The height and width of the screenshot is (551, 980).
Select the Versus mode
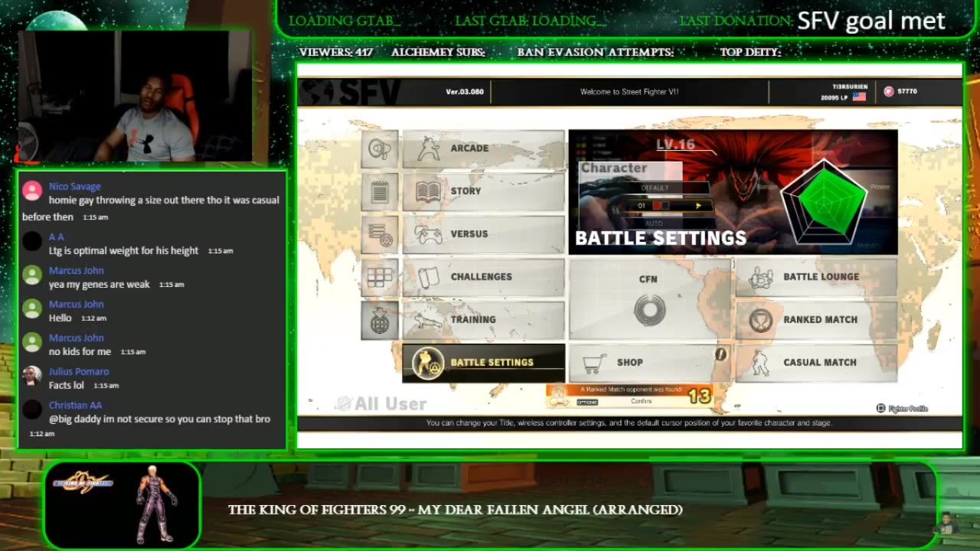[484, 234]
